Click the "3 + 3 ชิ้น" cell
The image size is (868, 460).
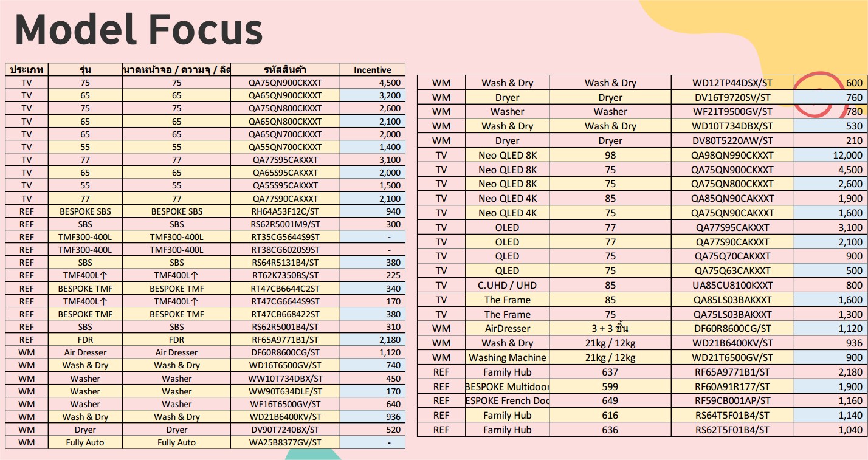pos(610,329)
